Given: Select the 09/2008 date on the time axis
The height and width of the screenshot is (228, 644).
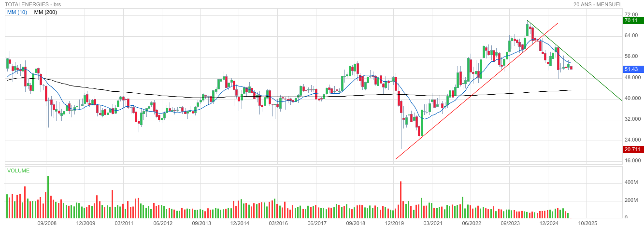Looking at the screenshot, I should pos(47,224).
